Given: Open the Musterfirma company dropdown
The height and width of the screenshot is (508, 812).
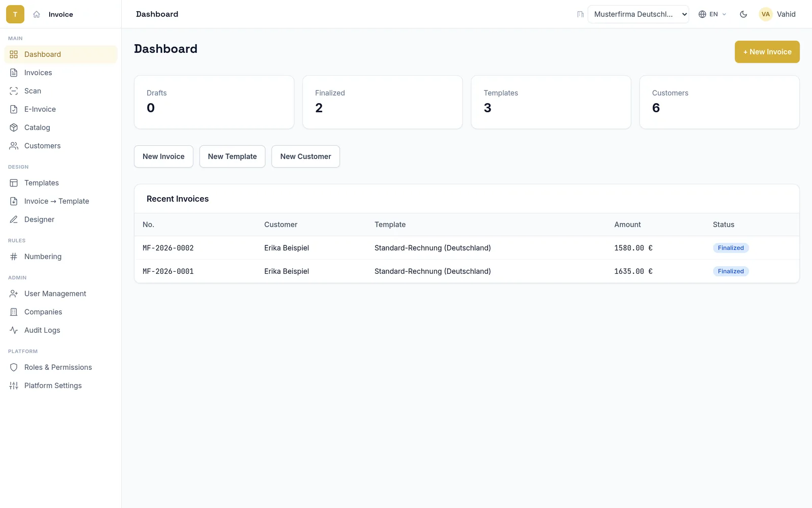Looking at the screenshot, I should (638, 14).
